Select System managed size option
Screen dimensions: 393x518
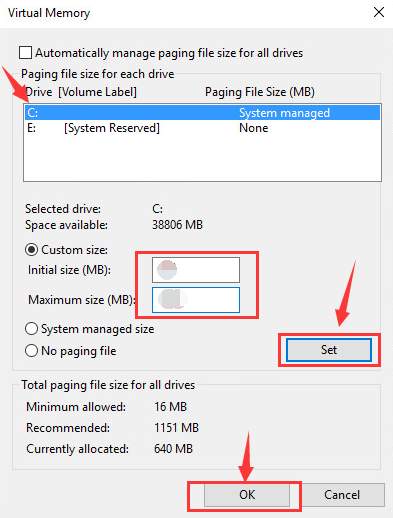tap(31, 329)
